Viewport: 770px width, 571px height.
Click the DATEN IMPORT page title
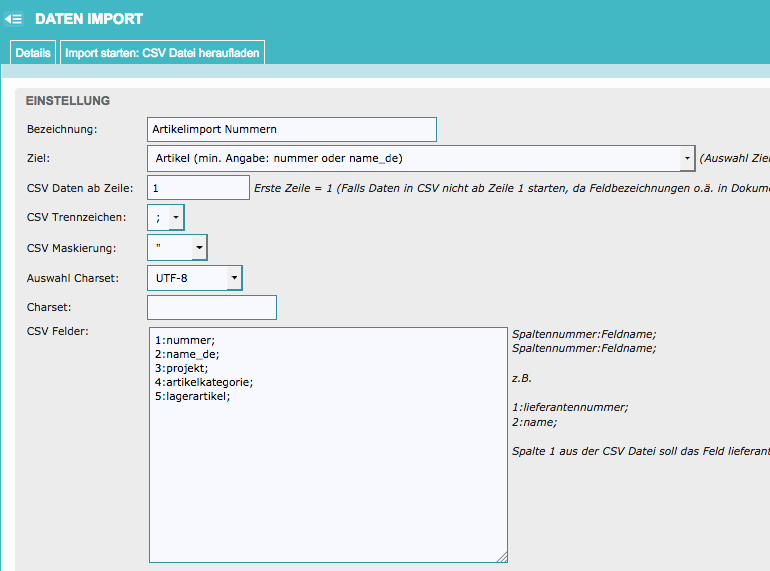click(89, 19)
